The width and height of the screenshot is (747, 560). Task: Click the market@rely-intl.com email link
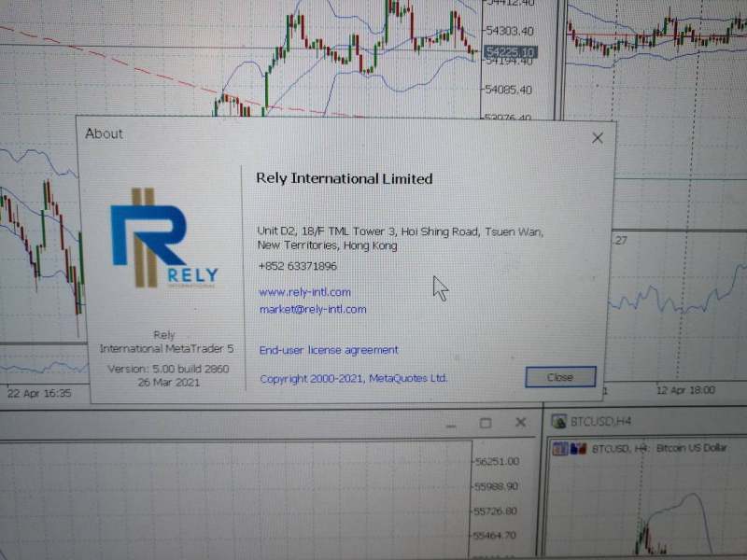(x=313, y=309)
